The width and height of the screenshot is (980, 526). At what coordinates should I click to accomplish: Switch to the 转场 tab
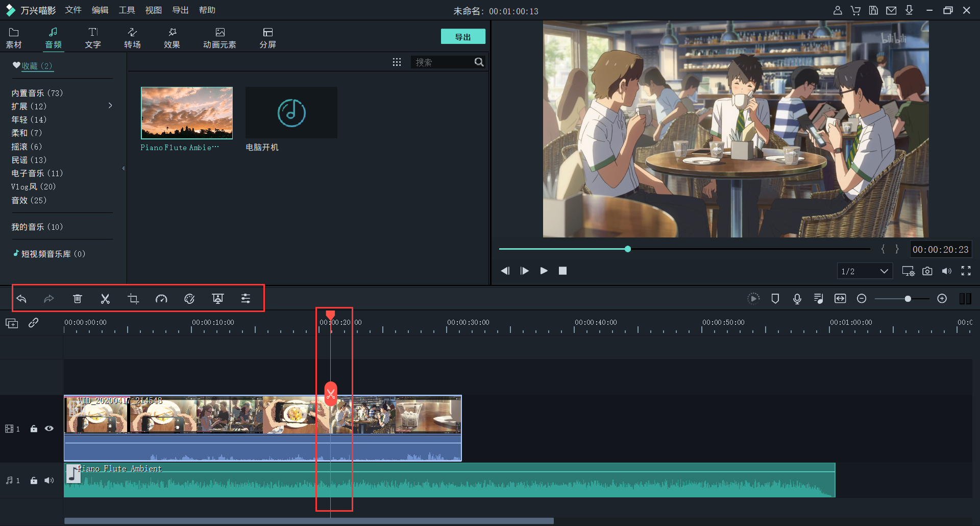(132, 38)
